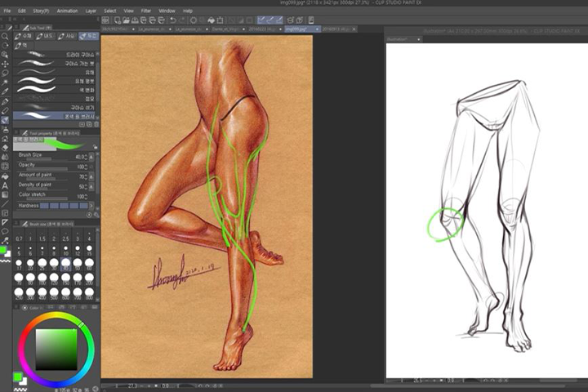Select the Lasso selection tool
This screenshot has width=588, height=392.
5,73
